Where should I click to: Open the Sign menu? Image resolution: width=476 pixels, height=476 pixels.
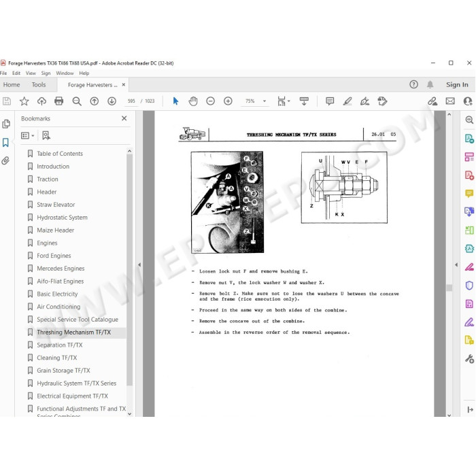point(46,73)
